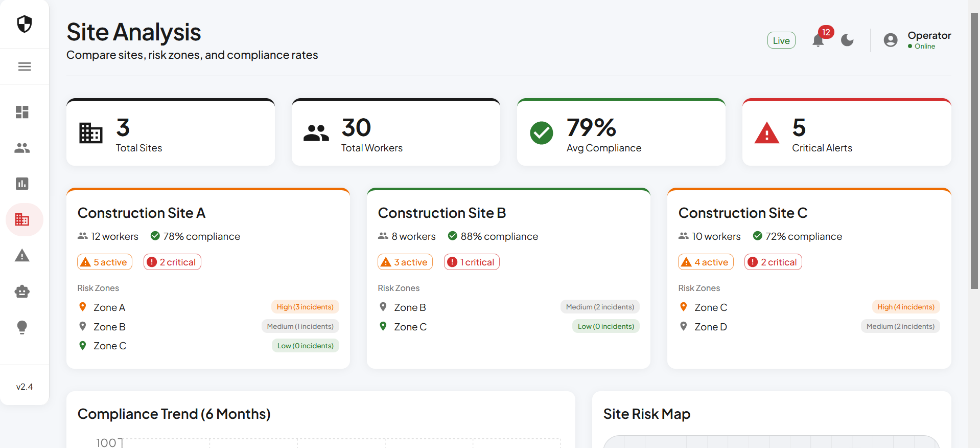Click Zone D row in Site C
The image size is (980, 448).
coord(809,326)
